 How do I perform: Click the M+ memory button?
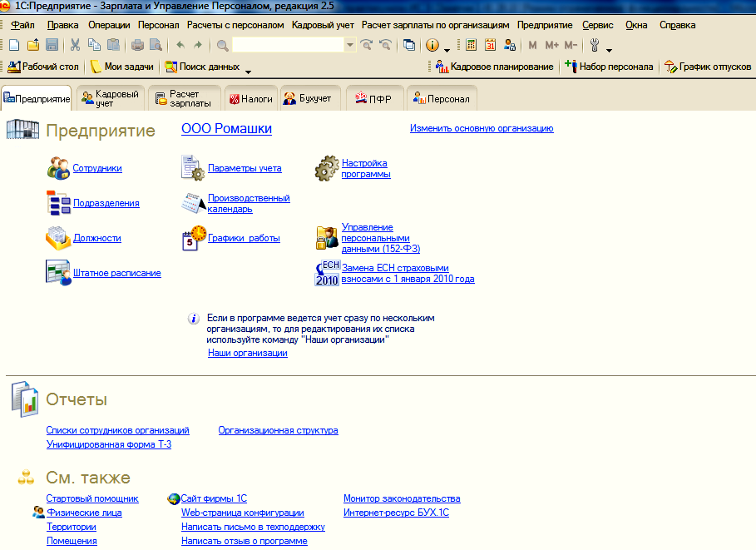click(x=551, y=45)
